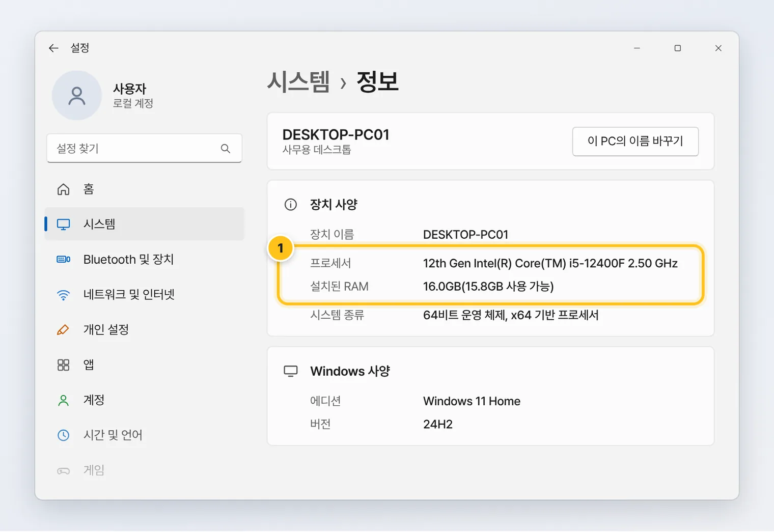Click the search magnifier icon
This screenshot has height=532, width=774.
[x=226, y=148]
